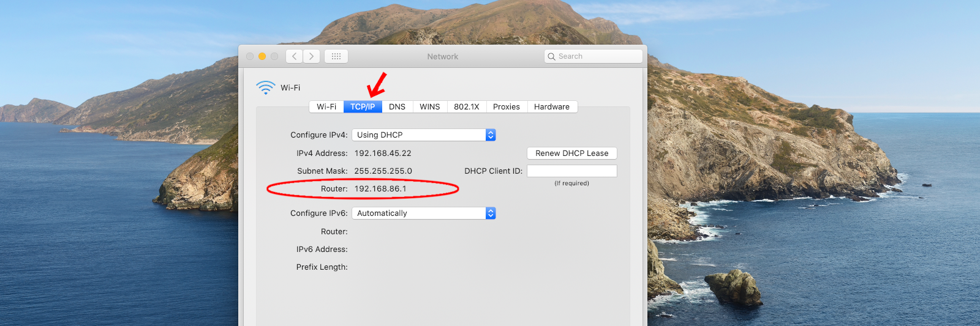The height and width of the screenshot is (326, 980).
Task: Click the Prefix Length label
Action: pyautogui.click(x=322, y=267)
